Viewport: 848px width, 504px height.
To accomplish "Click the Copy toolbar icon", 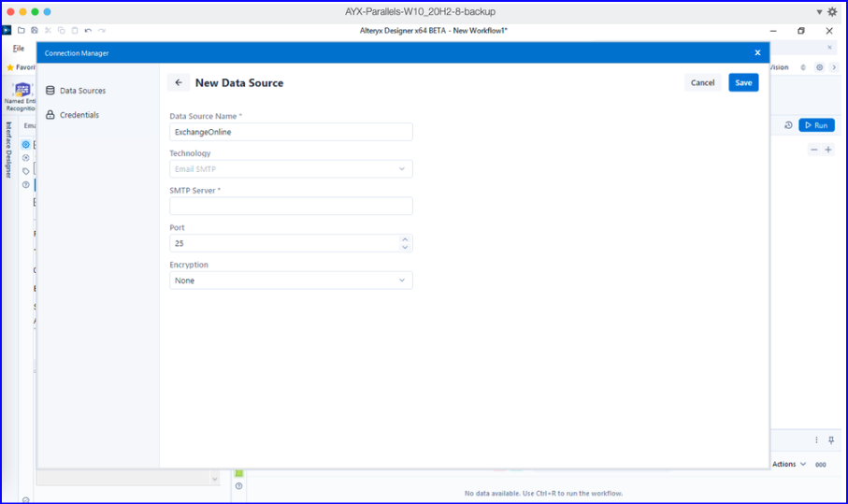I will [x=61, y=30].
